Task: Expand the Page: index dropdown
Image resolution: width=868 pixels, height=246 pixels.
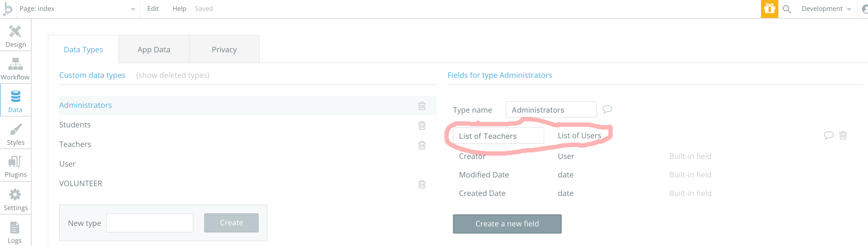Action: [x=133, y=9]
